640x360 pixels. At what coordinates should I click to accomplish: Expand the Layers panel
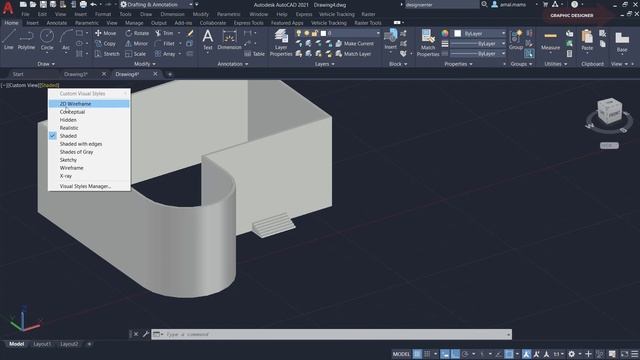click(324, 64)
